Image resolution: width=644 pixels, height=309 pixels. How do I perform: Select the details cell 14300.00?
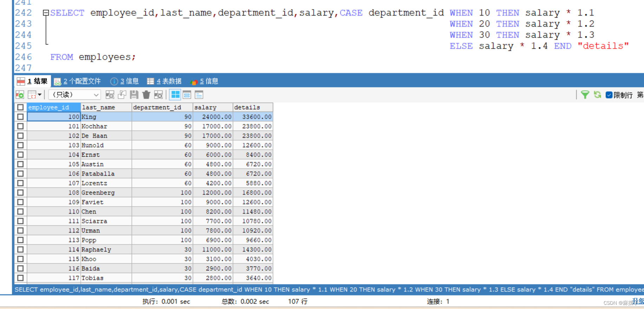pyautogui.click(x=253, y=249)
